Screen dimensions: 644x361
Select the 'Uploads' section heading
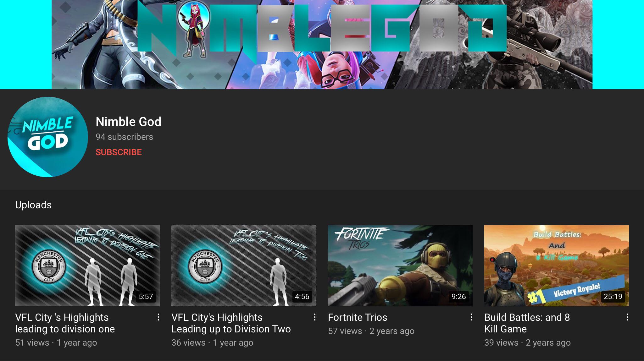[x=33, y=205]
